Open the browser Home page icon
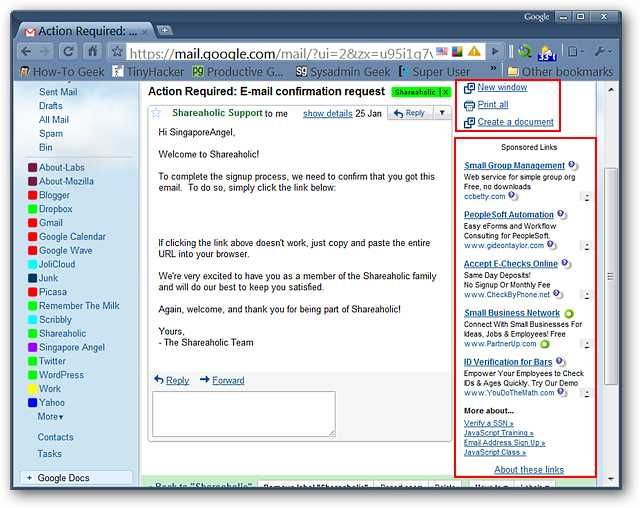This screenshot has width=640, height=508. (x=93, y=51)
